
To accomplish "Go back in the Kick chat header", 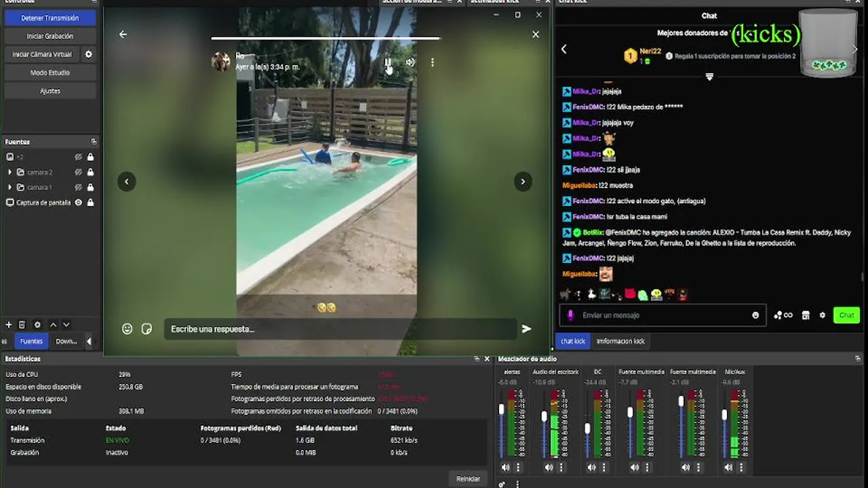I will pos(564,49).
